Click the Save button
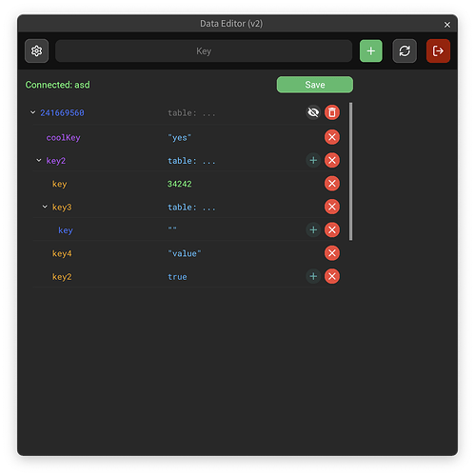 tap(315, 85)
